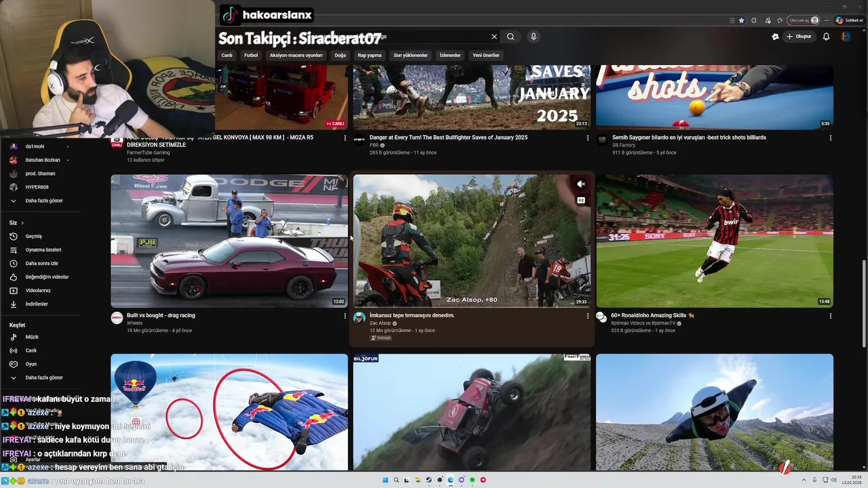Image resolution: width=868 pixels, height=488 pixels.
Task: Open the system tray volume icon
Action: pos(833,480)
